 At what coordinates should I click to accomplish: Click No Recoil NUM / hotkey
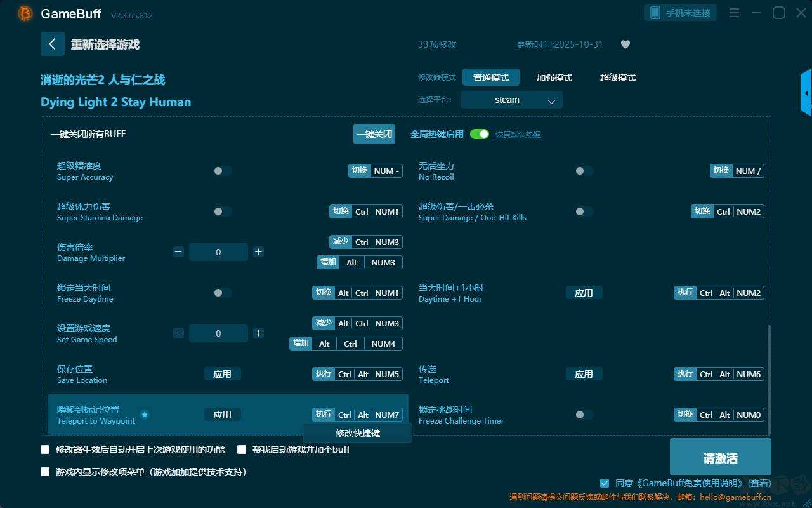click(737, 171)
